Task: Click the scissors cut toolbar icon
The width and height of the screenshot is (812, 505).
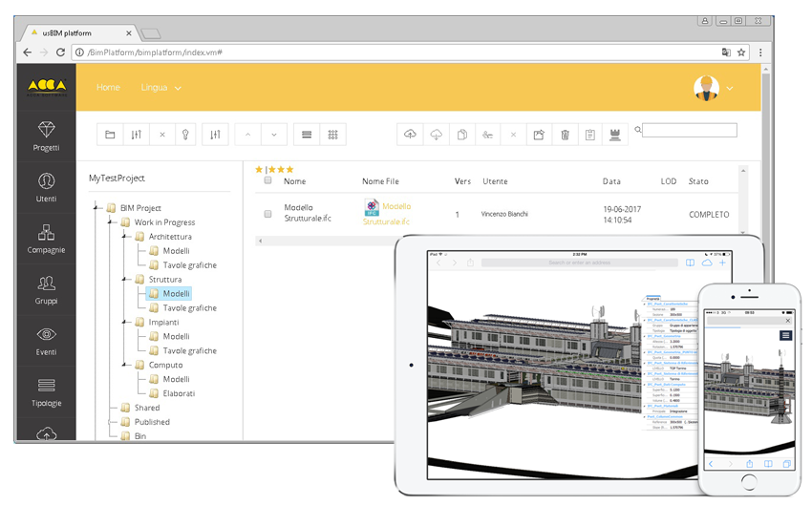Action: [487, 135]
